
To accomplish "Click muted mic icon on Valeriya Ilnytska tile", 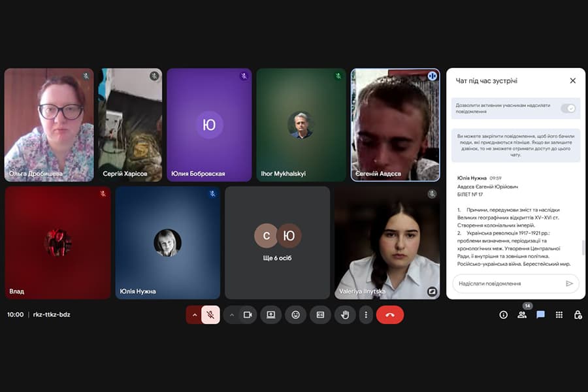I will [x=432, y=194].
